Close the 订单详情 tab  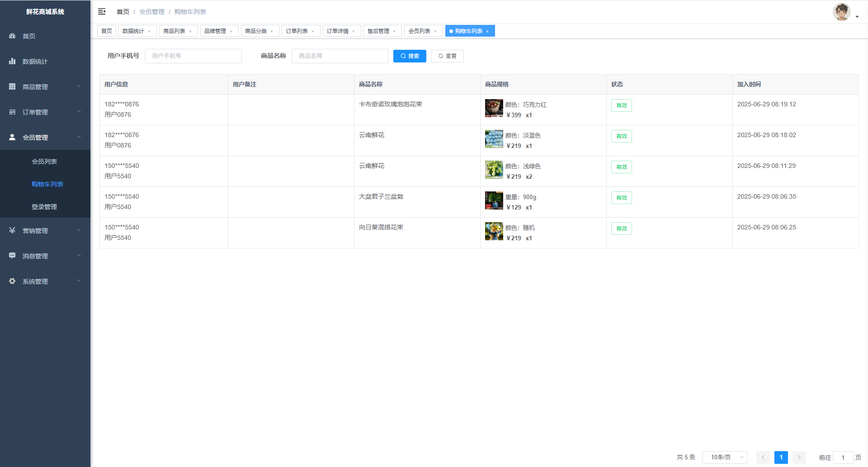tap(354, 31)
